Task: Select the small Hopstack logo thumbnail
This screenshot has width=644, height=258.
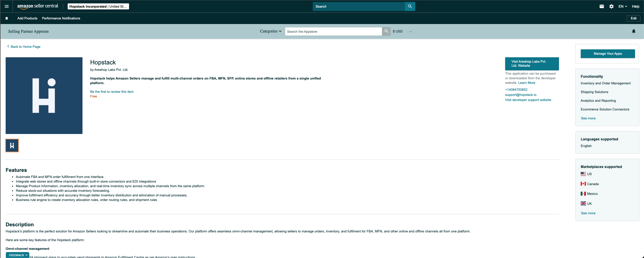Action: coord(12,145)
